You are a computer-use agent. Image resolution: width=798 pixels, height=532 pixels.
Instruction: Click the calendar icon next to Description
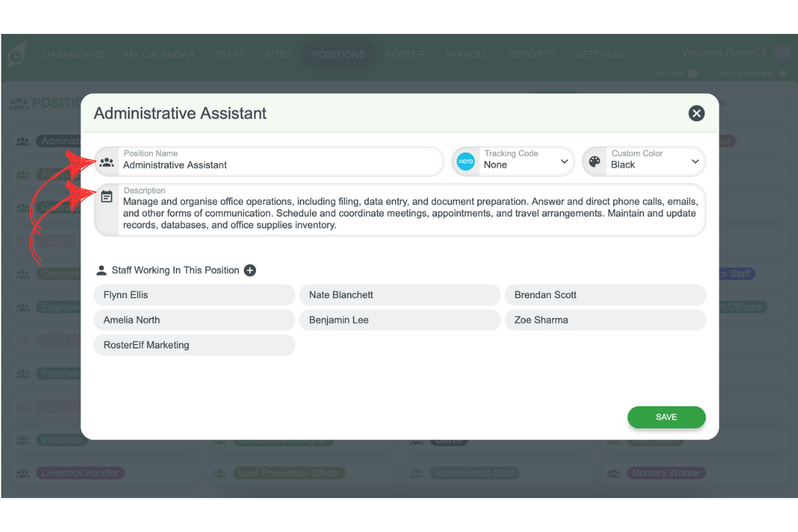(107, 194)
